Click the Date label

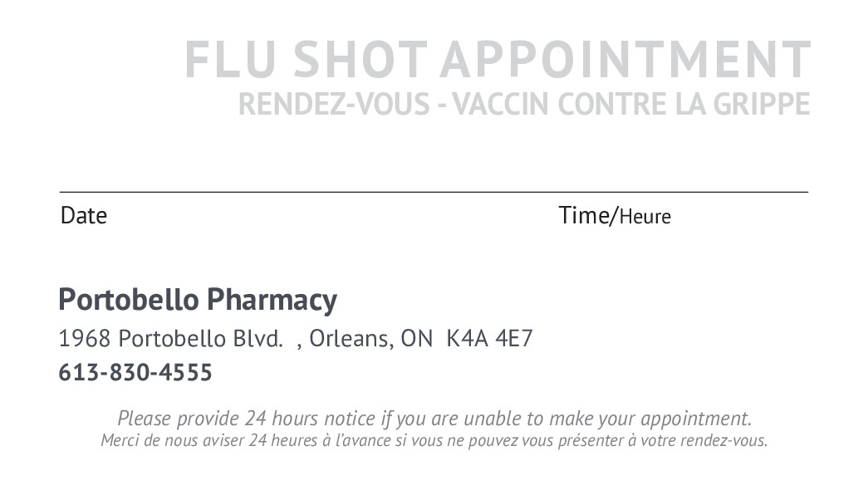84,216
